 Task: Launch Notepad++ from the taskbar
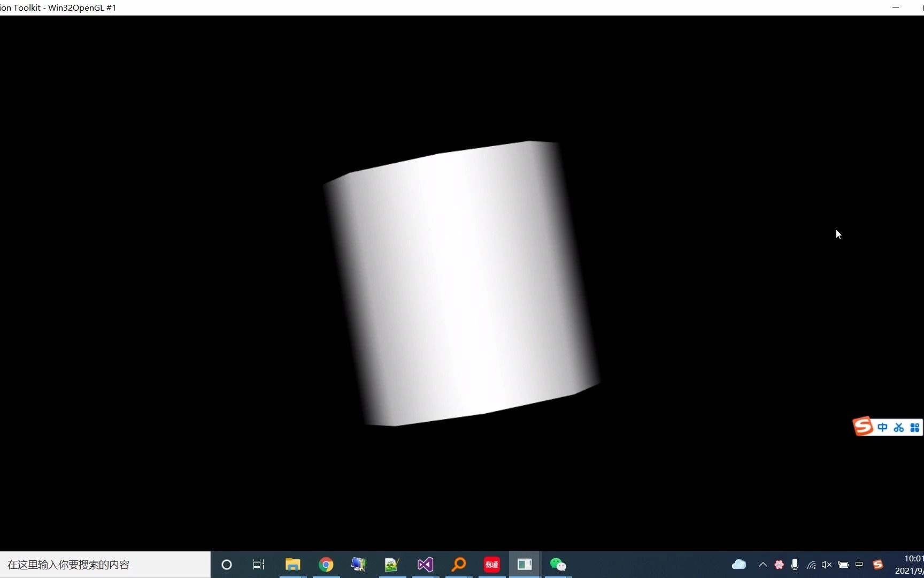pos(391,565)
